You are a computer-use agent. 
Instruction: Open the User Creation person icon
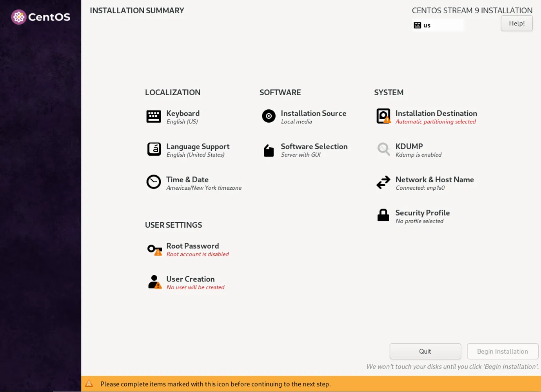[154, 282]
